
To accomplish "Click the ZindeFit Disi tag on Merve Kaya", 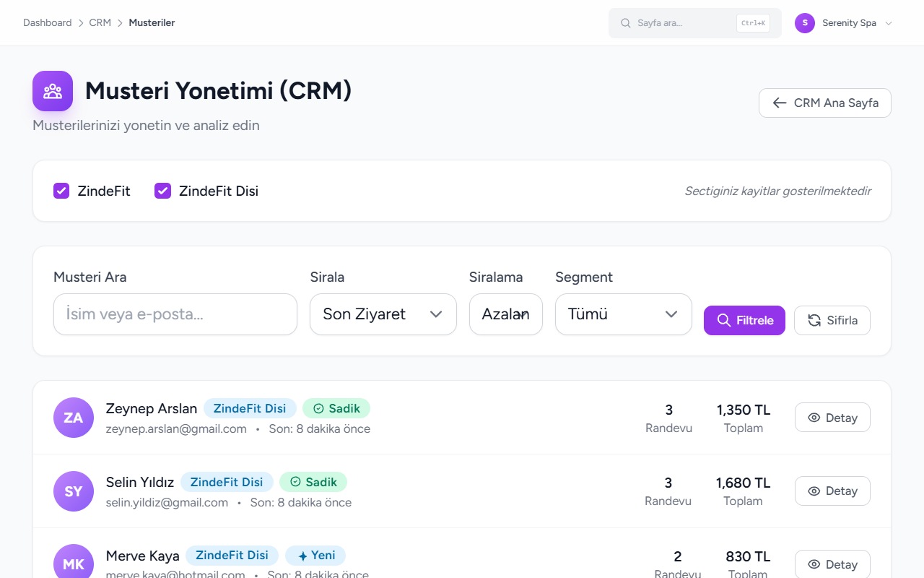I will tap(232, 556).
